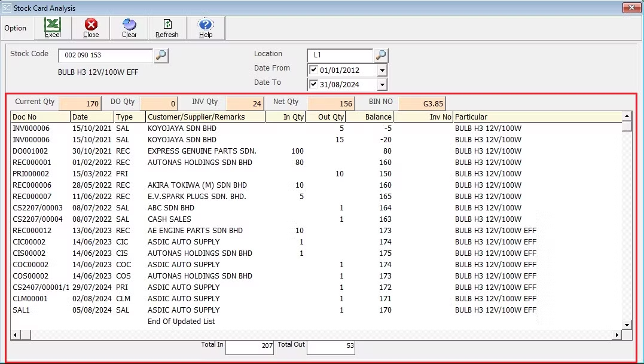The image size is (644, 364).
Task: Select row CS2207/00003
Action: pos(317,208)
